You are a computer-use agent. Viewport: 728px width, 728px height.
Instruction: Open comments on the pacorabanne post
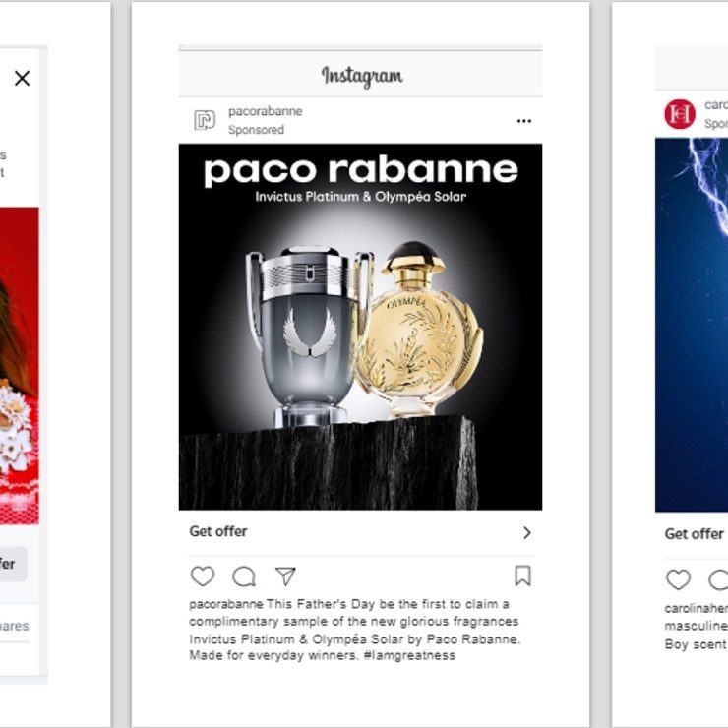point(244,576)
